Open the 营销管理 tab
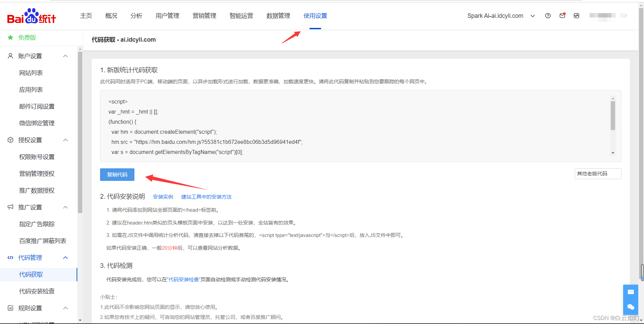 [204, 16]
